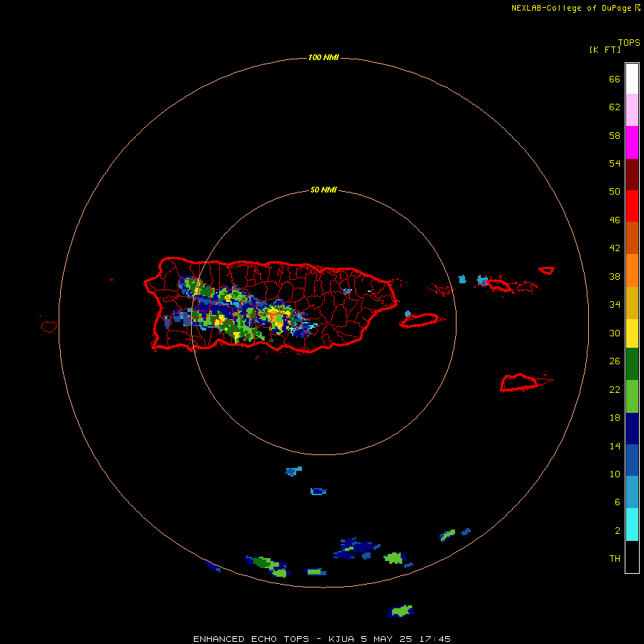Screen dimensions: 644x644
Task: Select the light green legend swatch below 26
Action: click(632, 396)
